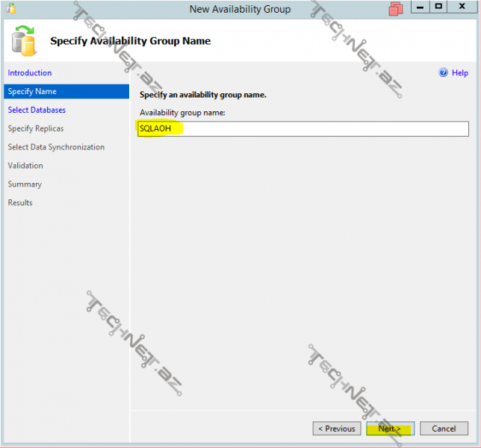Go to the Introduction page

[x=30, y=73]
